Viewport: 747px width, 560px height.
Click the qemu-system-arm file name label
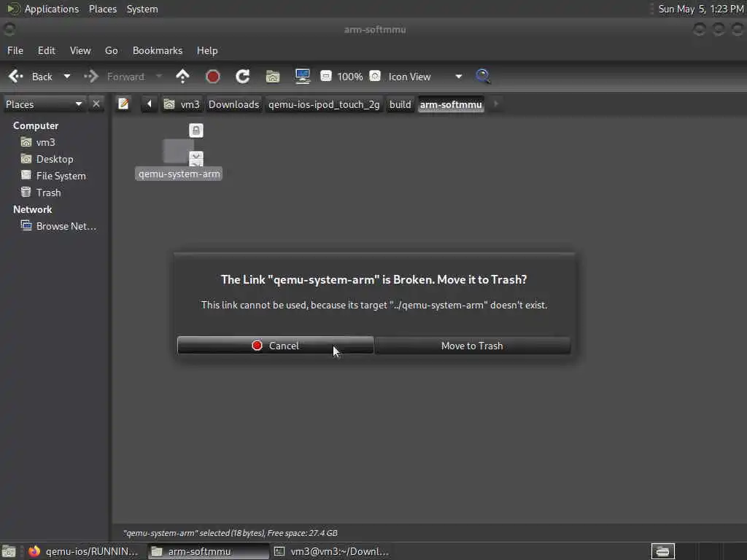click(179, 174)
